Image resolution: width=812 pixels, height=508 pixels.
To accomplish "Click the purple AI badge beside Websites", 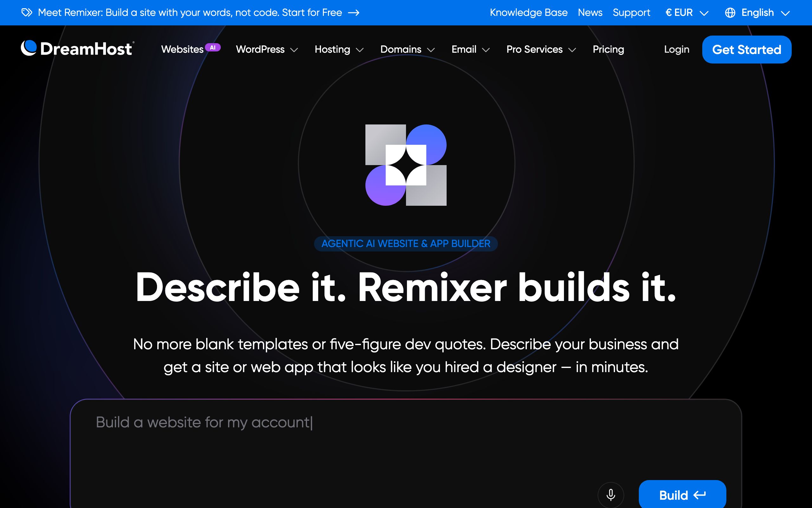I will (213, 47).
